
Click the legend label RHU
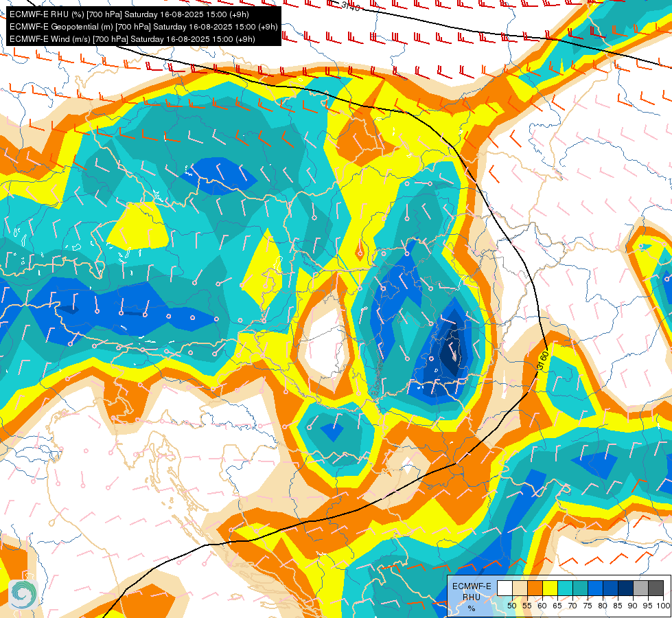coord(472,597)
